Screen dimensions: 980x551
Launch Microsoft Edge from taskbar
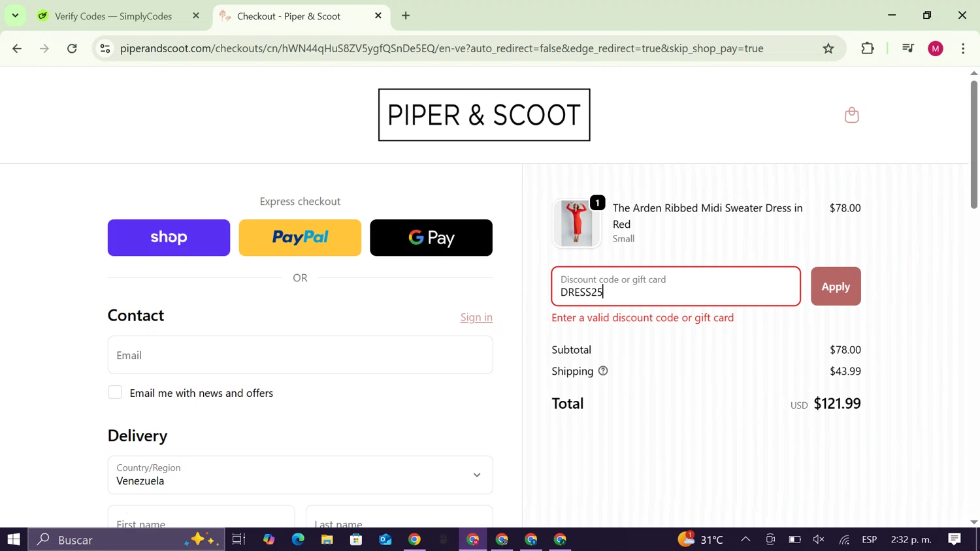click(298, 539)
